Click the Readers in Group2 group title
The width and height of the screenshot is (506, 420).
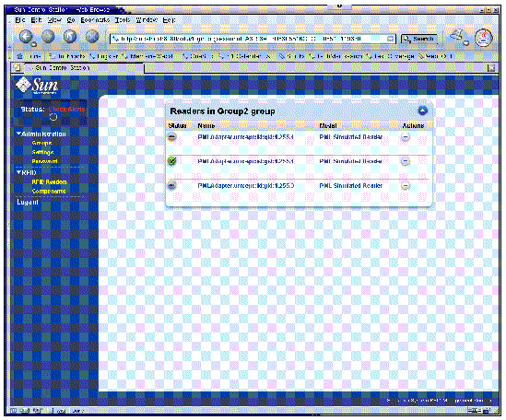222,111
